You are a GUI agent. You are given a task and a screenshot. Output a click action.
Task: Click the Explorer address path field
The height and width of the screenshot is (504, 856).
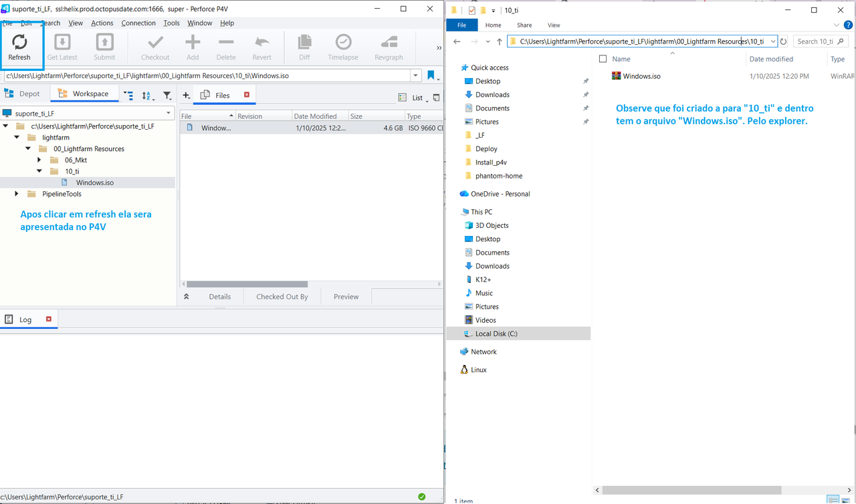point(642,41)
